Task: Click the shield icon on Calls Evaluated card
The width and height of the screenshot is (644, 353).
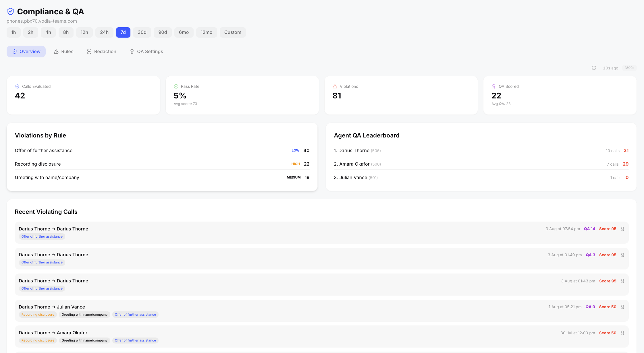Action: (17, 86)
